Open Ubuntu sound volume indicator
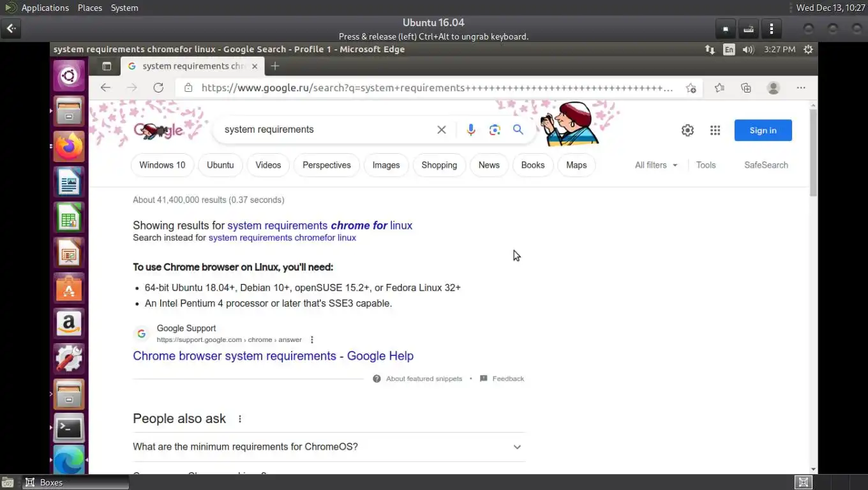 click(749, 49)
